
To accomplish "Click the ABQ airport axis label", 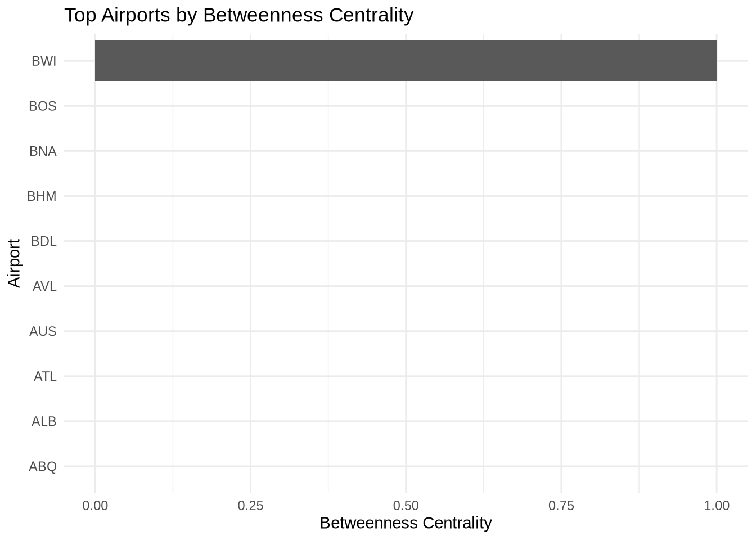I will tap(43, 466).
